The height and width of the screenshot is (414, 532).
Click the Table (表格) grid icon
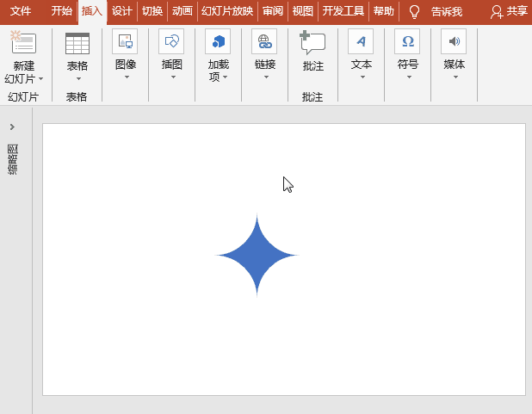point(77,43)
